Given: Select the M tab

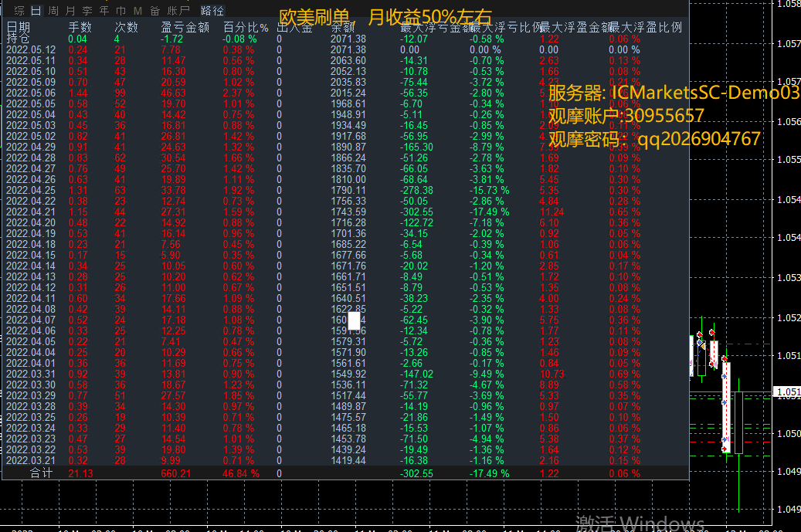Looking at the screenshot, I should [138, 11].
